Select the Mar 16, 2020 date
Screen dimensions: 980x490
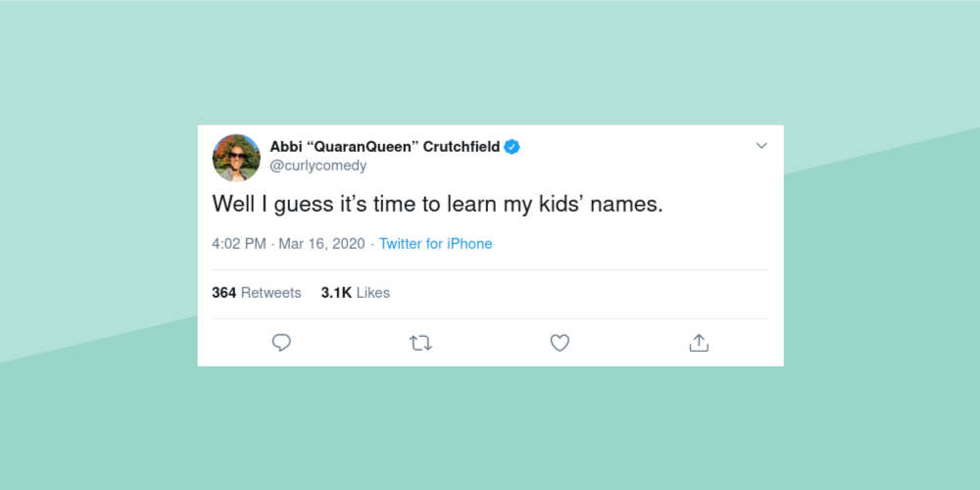pyautogui.click(x=321, y=244)
